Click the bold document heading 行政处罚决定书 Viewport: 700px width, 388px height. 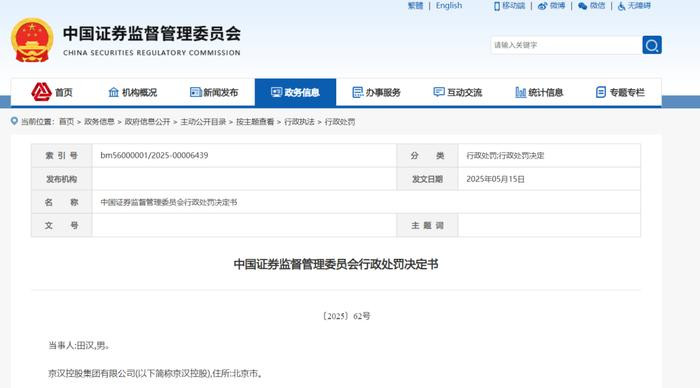[336, 264]
